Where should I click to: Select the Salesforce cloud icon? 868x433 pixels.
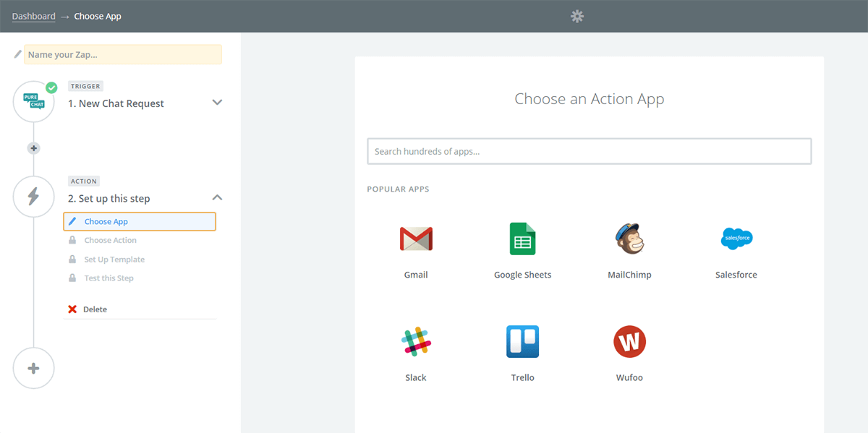coord(736,238)
